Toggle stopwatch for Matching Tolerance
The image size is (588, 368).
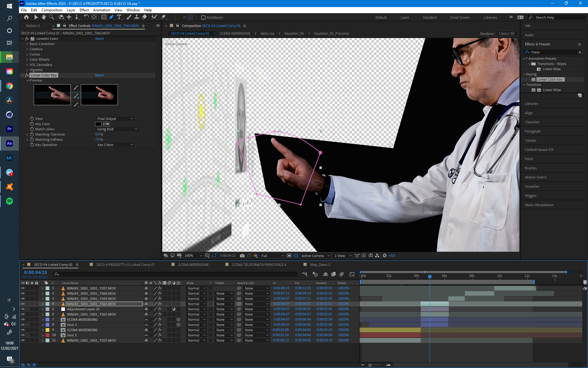(x=32, y=134)
